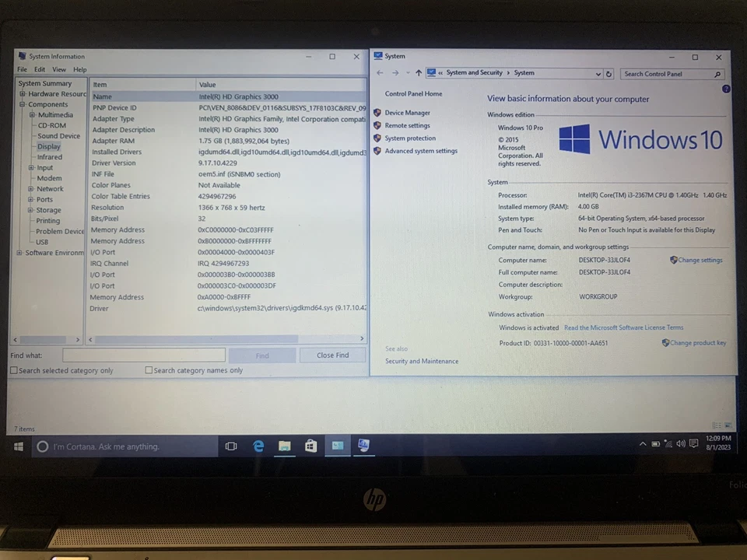The height and width of the screenshot is (560, 747).
Task: Click Task View icon on the taskbar
Action: click(230, 446)
